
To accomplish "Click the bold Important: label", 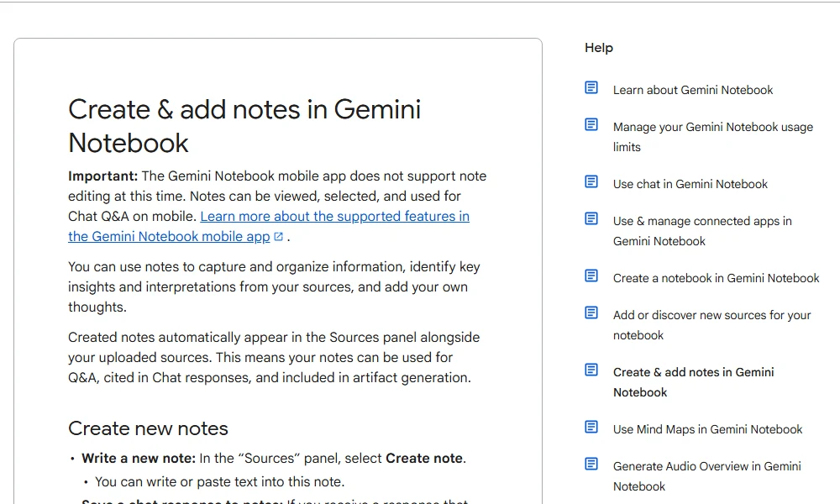I will point(102,176).
